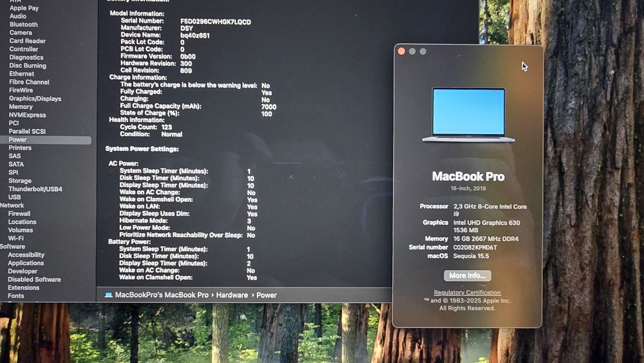Open the Regulatory Certification link
Viewport: 644px width, 363px height.
point(468,292)
